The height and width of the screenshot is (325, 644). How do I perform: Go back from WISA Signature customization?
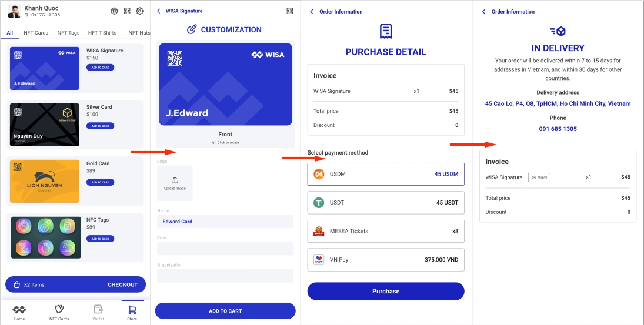pyautogui.click(x=159, y=11)
